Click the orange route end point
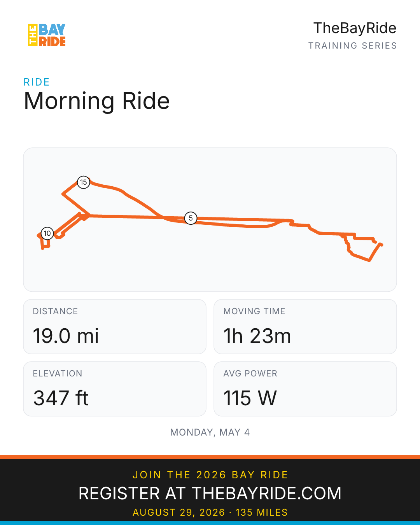This screenshot has width=420, height=525. coord(381,245)
